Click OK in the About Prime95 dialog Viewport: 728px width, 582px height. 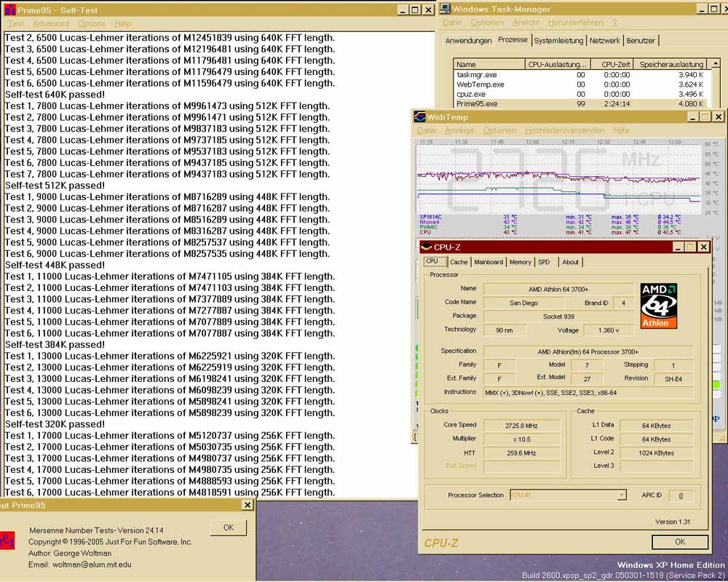pos(229,527)
